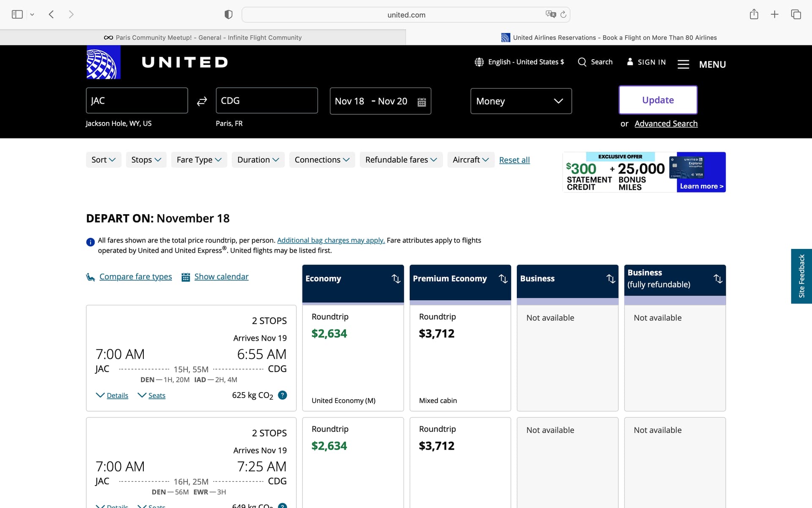Sort by Economy fare column arrows
812x508 pixels.
point(395,279)
